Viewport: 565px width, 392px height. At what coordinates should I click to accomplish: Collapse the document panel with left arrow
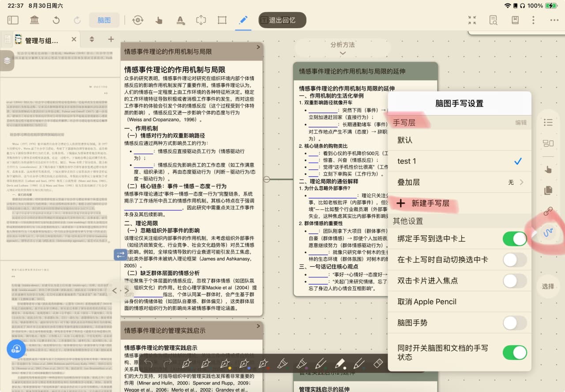115,291
